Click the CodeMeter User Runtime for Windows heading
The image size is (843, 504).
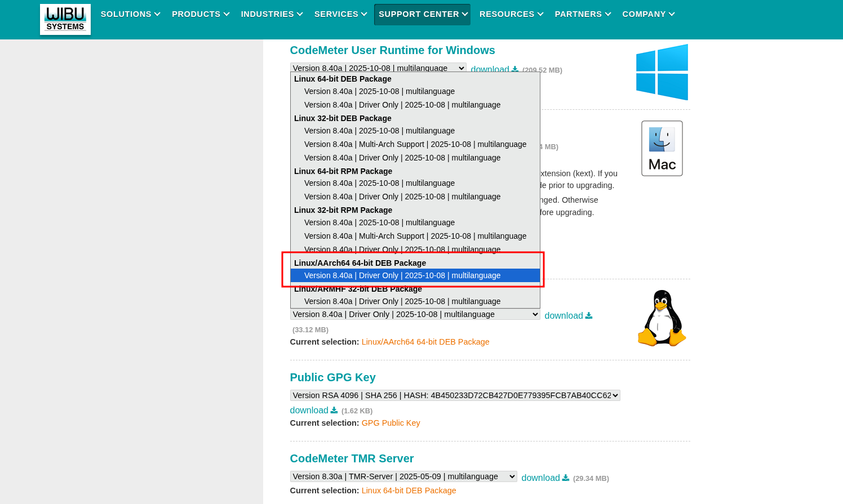click(392, 50)
